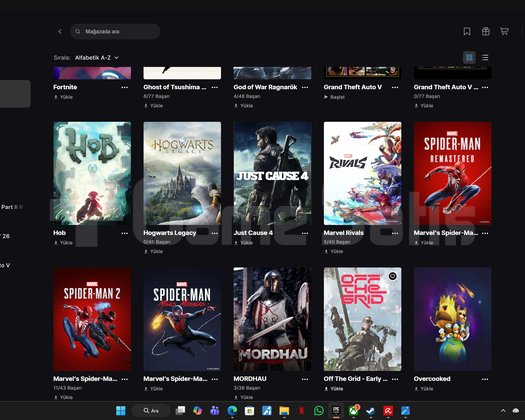The image size is (525, 420).
Task: Open Just Cause 4's three-dot menu
Action: coord(305,233)
